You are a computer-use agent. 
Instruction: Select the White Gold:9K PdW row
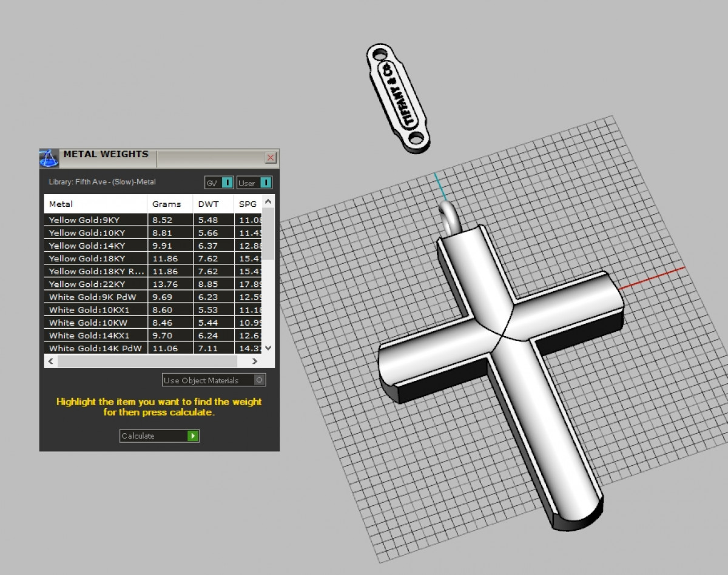point(154,297)
